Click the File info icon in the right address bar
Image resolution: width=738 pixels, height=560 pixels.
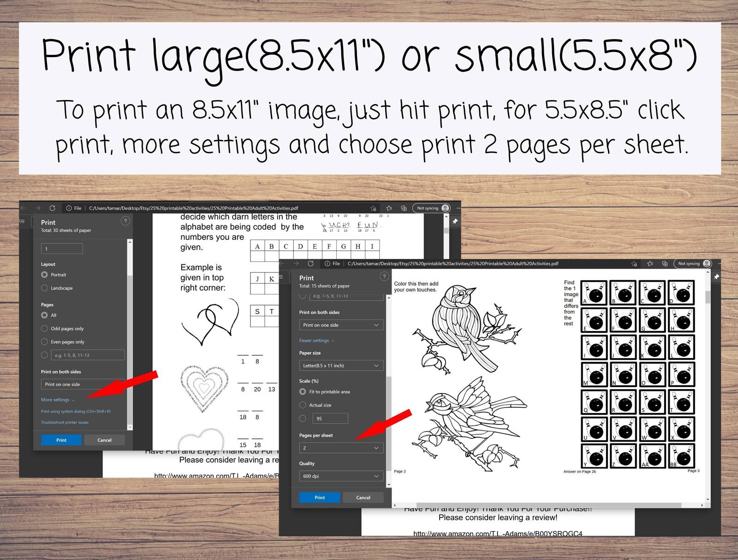(x=327, y=264)
